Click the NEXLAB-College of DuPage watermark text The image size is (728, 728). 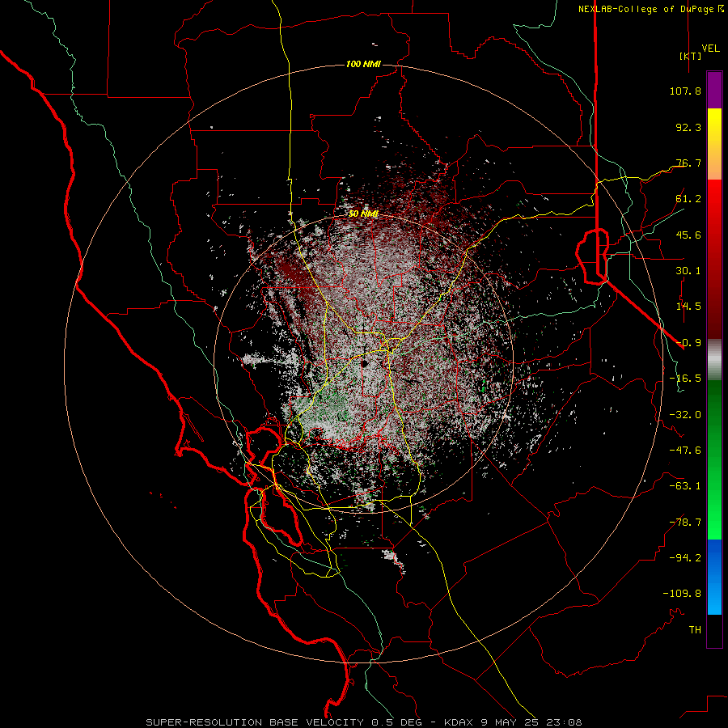point(651,9)
